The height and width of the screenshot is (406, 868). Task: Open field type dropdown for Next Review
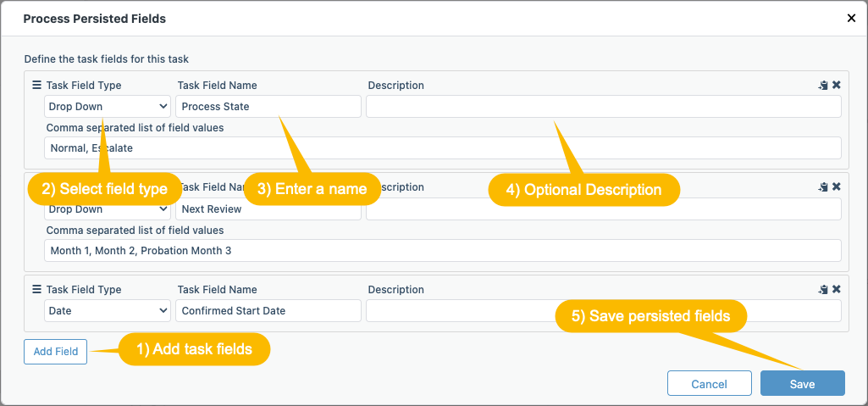[x=108, y=209]
